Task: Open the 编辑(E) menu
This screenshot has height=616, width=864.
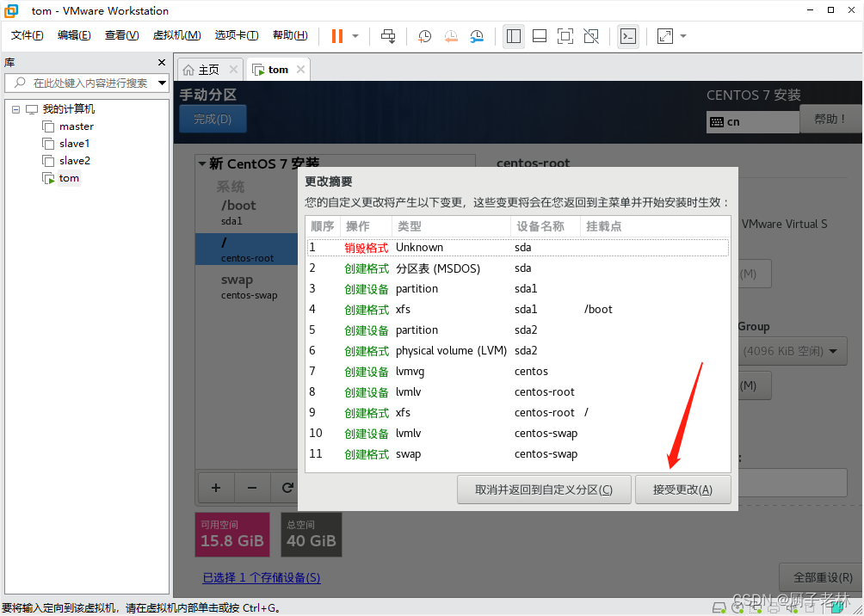Action: (x=74, y=35)
